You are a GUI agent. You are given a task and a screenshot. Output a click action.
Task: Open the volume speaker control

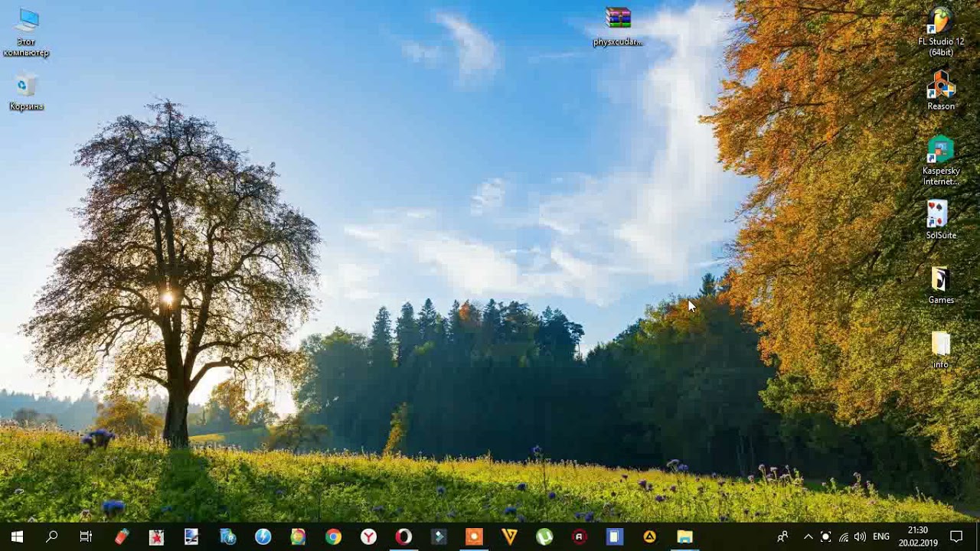tap(860, 537)
